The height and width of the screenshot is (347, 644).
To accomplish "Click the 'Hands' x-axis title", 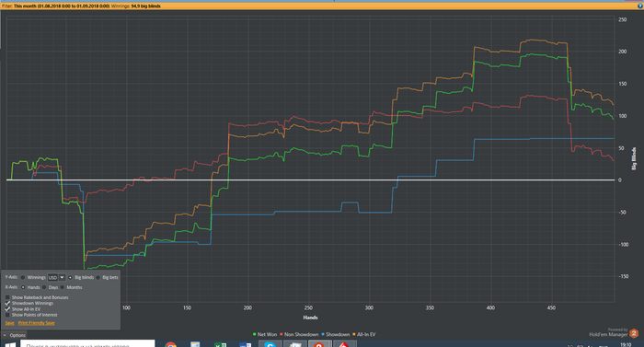I will (x=311, y=318).
